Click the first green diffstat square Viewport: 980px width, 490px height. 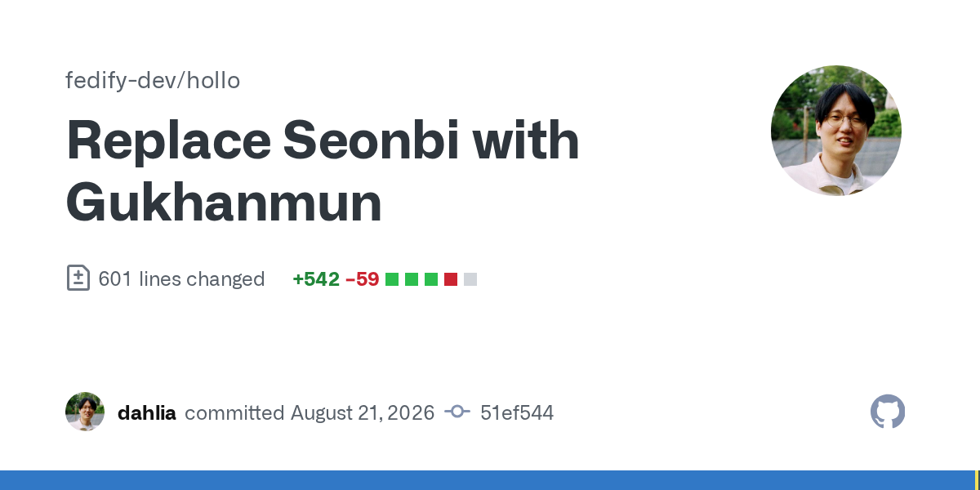point(392,279)
